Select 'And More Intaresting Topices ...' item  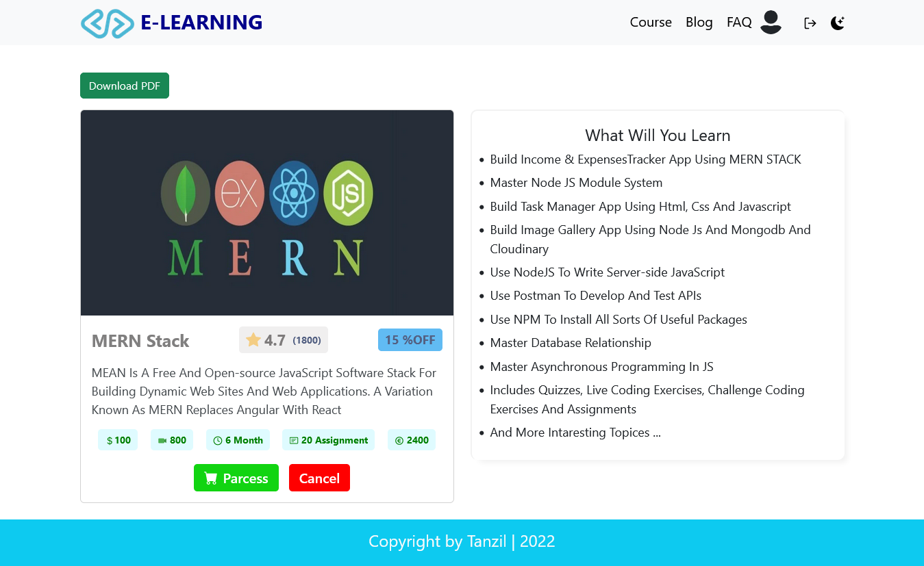tap(575, 433)
